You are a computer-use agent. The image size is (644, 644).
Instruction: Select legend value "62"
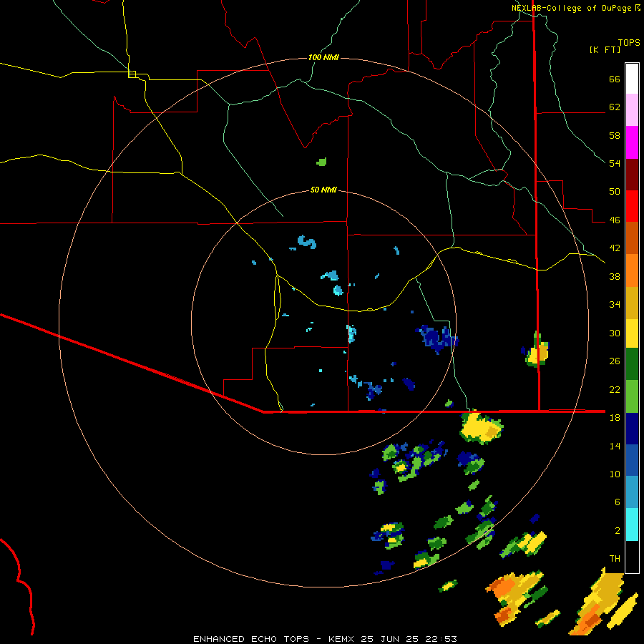click(x=615, y=107)
